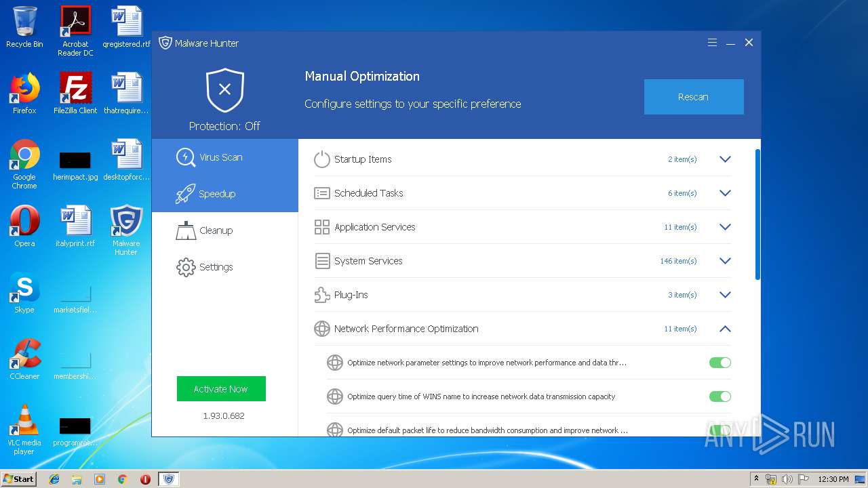
Task: Click the version number 1.93.0.682
Action: [224, 415]
